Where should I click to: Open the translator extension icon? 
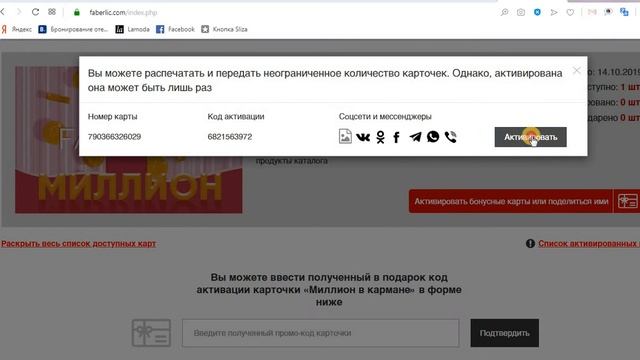coord(624,12)
